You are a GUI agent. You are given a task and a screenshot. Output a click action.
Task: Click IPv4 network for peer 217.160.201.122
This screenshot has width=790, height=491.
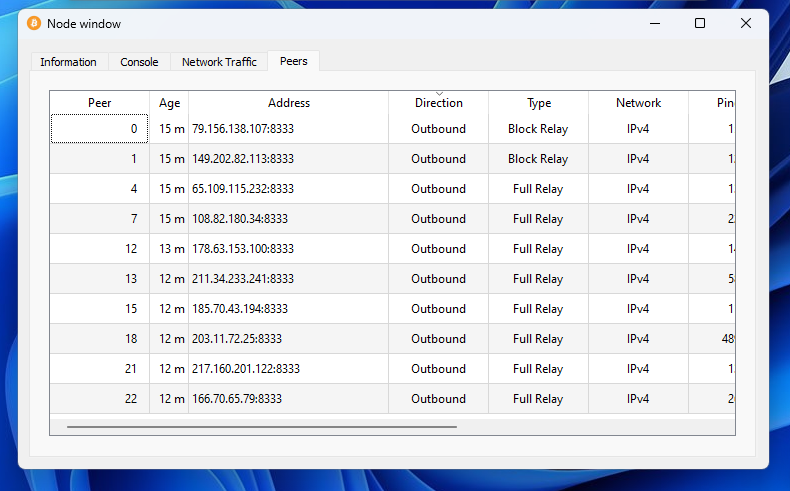(638, 369)
